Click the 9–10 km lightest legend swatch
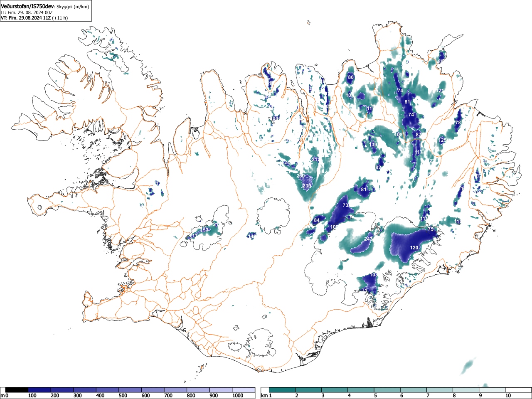Screen dimensions: 532x399 (x=492, y=390)
